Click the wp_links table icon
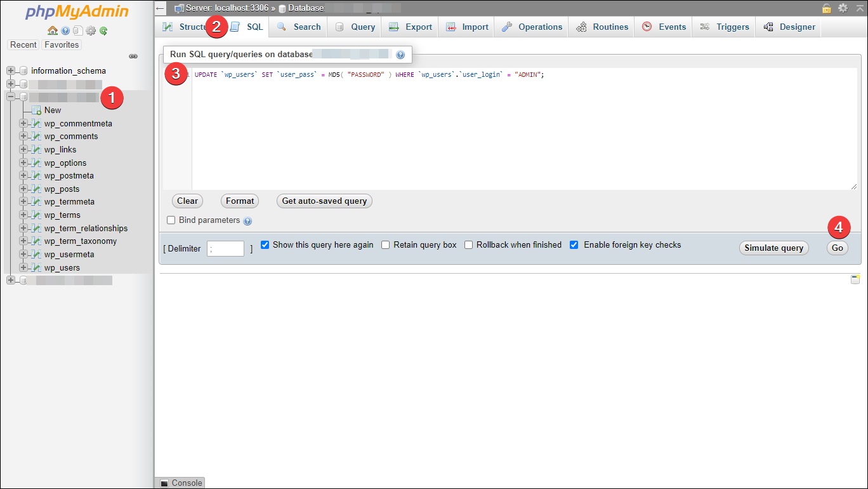Viewport: 868px width, 489px height. 36,149
